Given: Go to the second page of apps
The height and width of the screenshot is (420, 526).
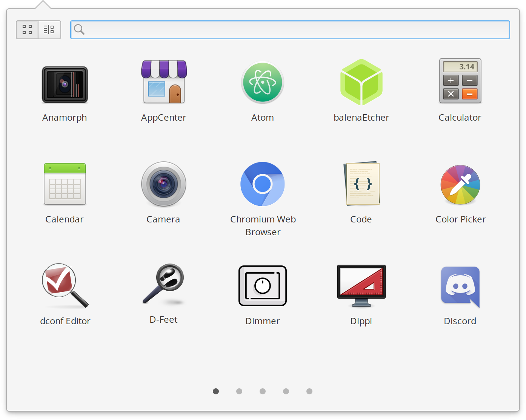Looking at the screenshot, I should point(239,391).
